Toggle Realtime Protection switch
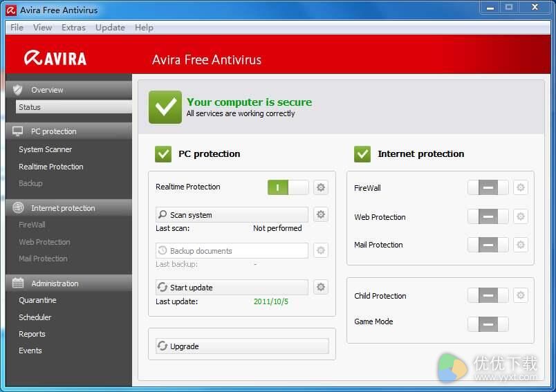Image resolution: width=556 pixels, height=392 pixels. pos(288,187)
